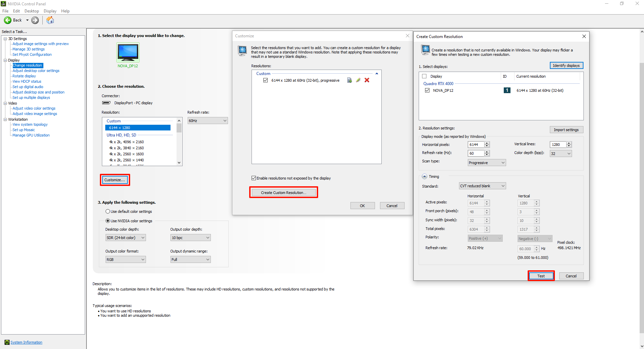Uncheck Enable resolutions not exposed by display
Image resolution: width=644 pixels, height=349 pixels.
click(x=254, y=178)
